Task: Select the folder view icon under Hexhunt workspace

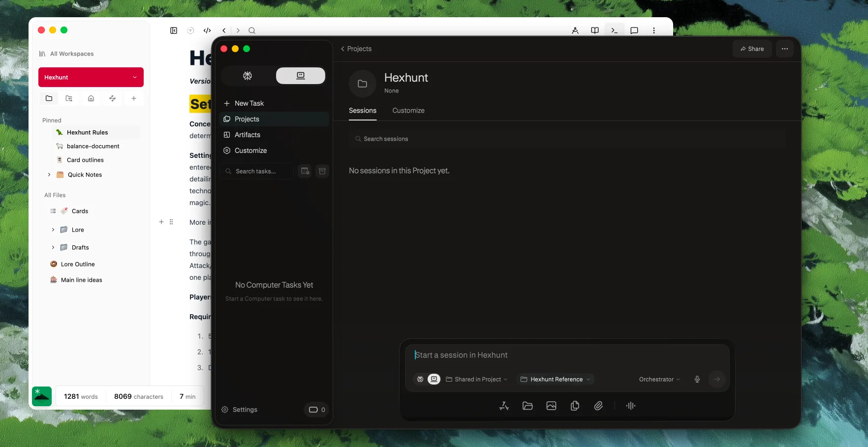Action: 49,98
